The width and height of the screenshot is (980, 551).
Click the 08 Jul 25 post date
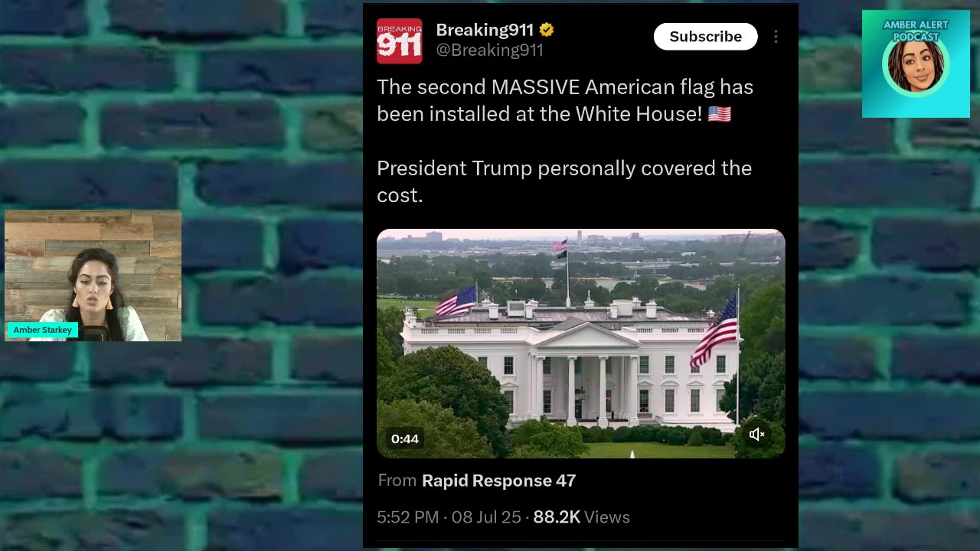coord(486,517)
